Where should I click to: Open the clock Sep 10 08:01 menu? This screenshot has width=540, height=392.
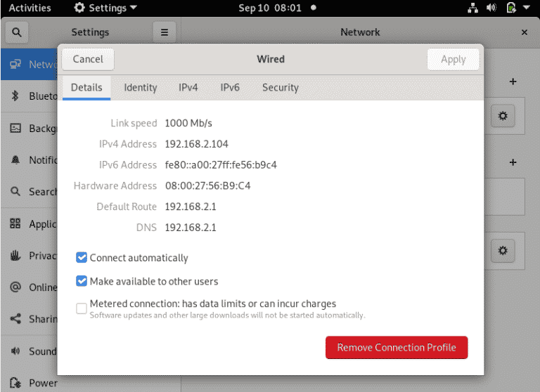pyautogui.click(x=270, y=8)
